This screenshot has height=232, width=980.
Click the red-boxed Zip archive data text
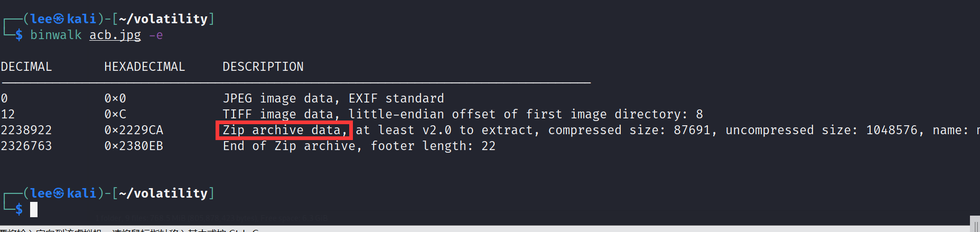(x=284, y=130)
